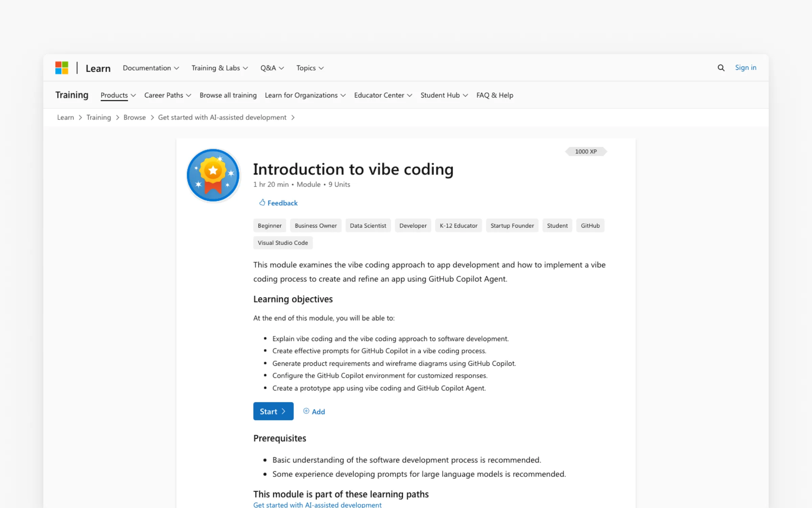The height and width of the screenshot is (508, 812).
Task: Expand Learn for Organizations dropdown
Action: pyautogui.click(x=305, y=95)
